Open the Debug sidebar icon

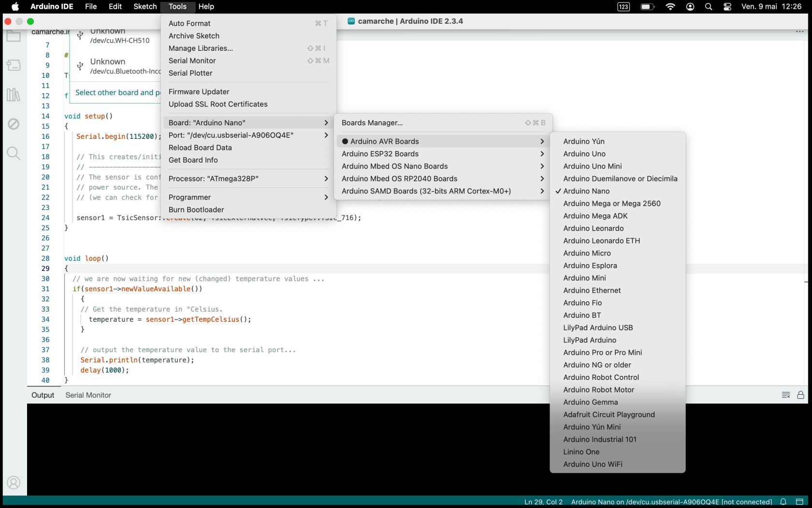14,124
